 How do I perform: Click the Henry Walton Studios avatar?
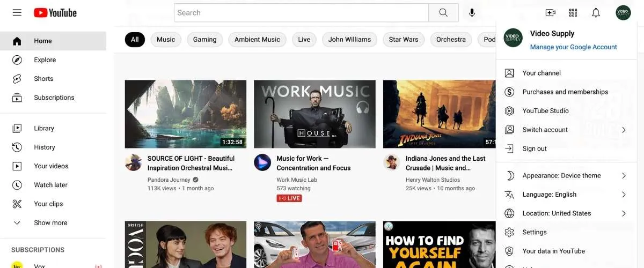point(392,162)
